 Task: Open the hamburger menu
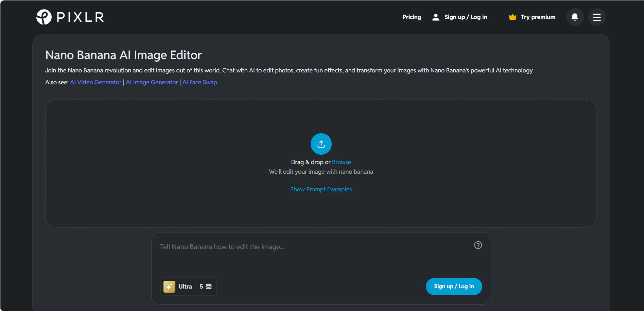pos(597,17)
